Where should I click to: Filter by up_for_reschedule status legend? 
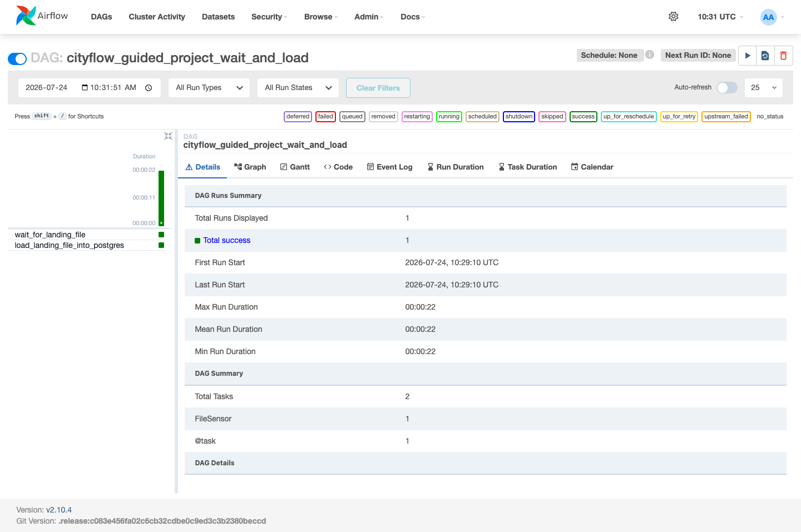coord(629,116)
